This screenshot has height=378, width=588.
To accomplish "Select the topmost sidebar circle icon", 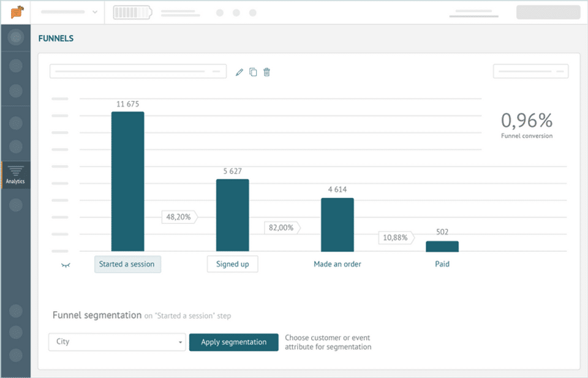I will (16, 37).
